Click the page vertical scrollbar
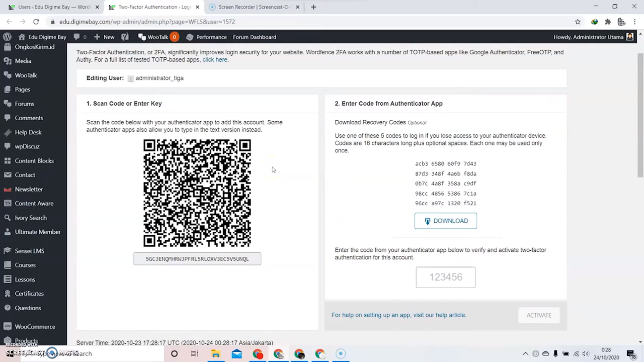The height and width of the screenshot is (362, 644). 640,115
